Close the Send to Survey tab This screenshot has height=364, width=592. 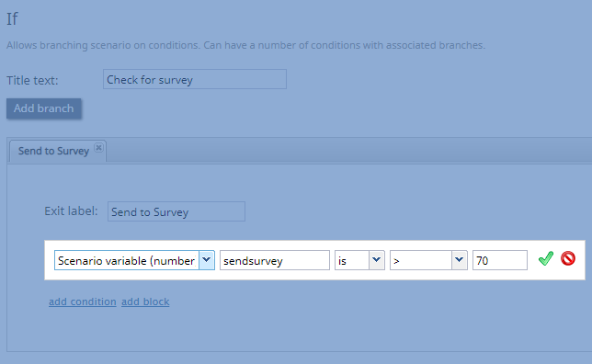tap(98, 147)
